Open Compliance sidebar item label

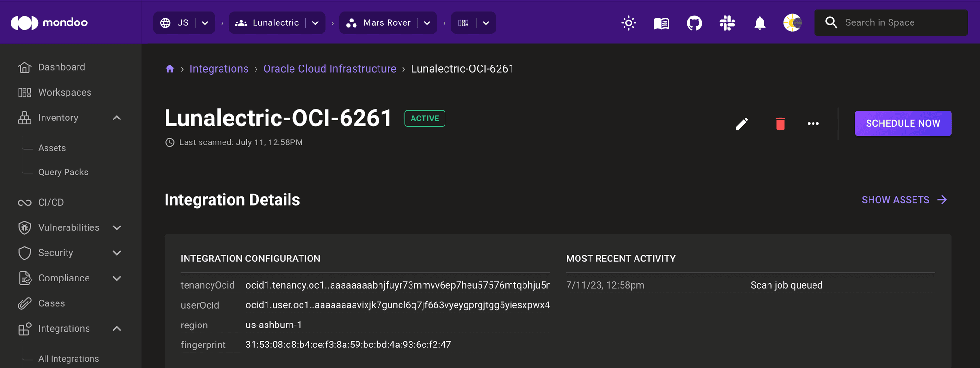pos(64,278)
